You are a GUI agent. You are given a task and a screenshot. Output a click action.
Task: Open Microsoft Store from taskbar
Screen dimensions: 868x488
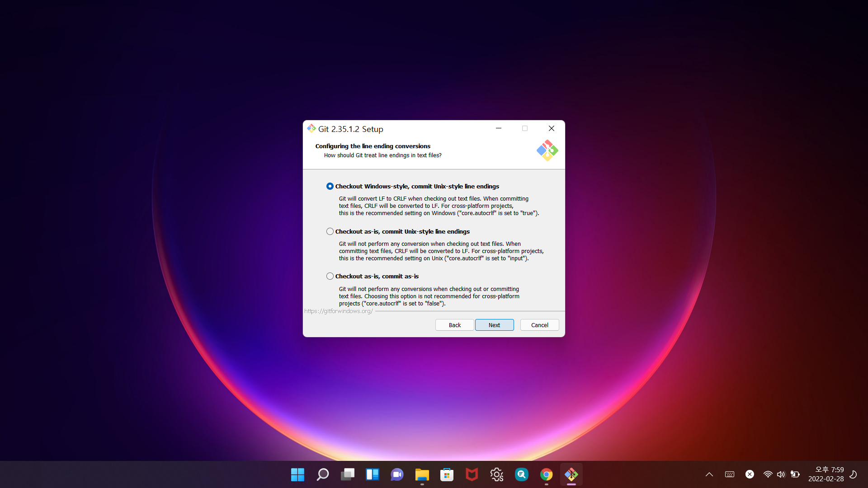[447, 474]
